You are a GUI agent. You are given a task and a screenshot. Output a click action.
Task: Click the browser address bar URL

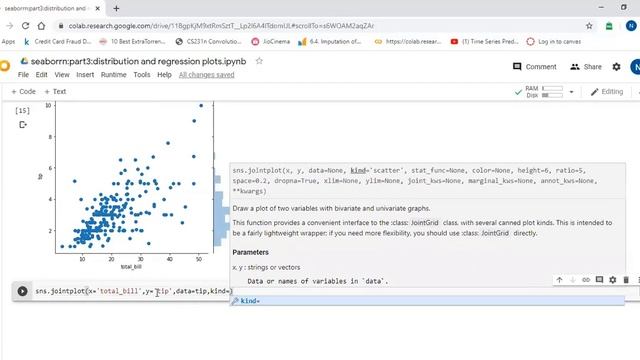[x=221, y=26]
